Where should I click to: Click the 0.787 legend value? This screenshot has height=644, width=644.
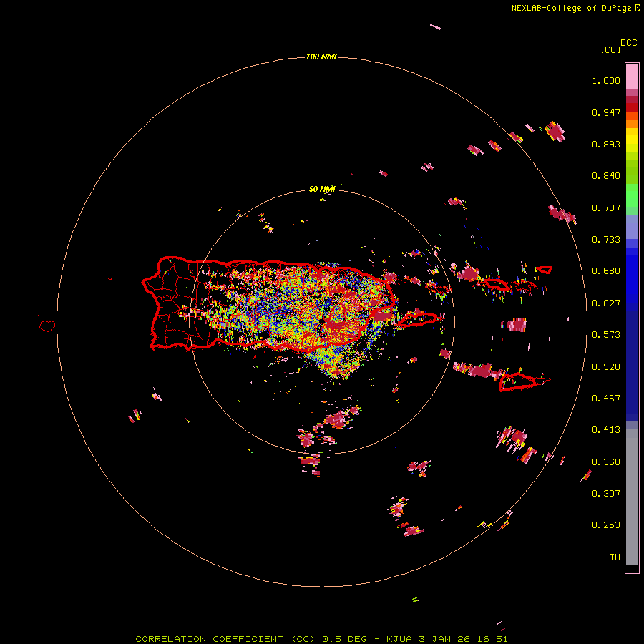(x=606, y=208)
